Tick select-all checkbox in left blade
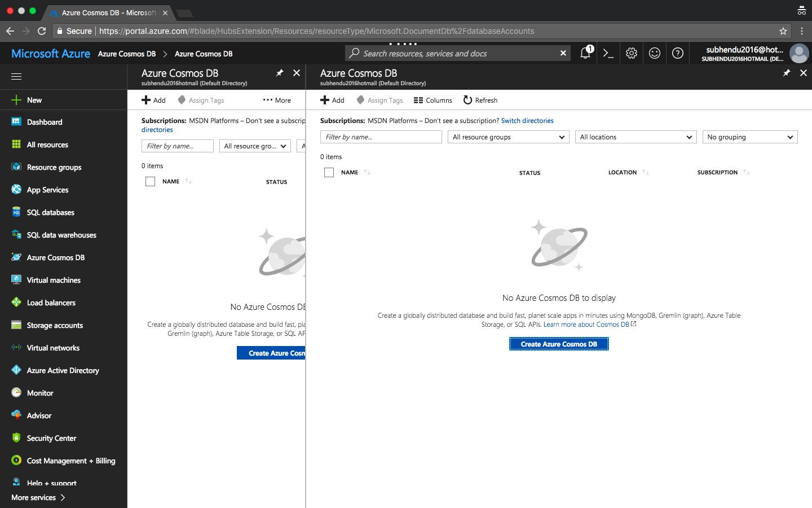The width and height of the screenshot is (812, 508). click(x=151, y=182)
